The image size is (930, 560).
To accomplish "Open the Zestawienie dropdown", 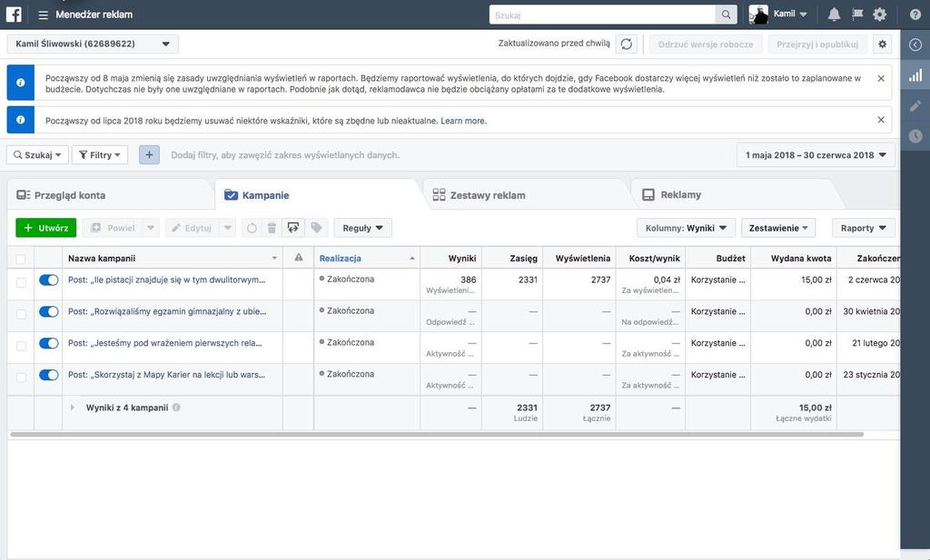I will (x=778, y=228).
